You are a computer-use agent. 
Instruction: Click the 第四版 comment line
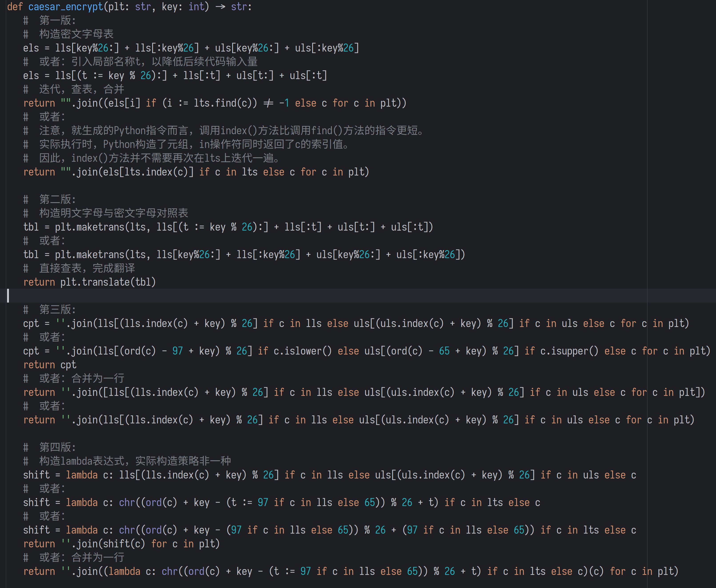[x=57, y=447]
